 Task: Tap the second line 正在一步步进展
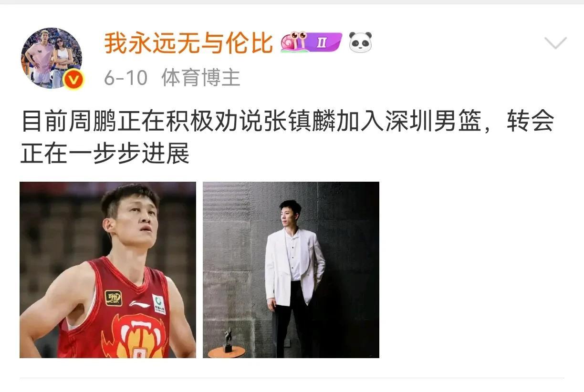(x=105, y=154)
